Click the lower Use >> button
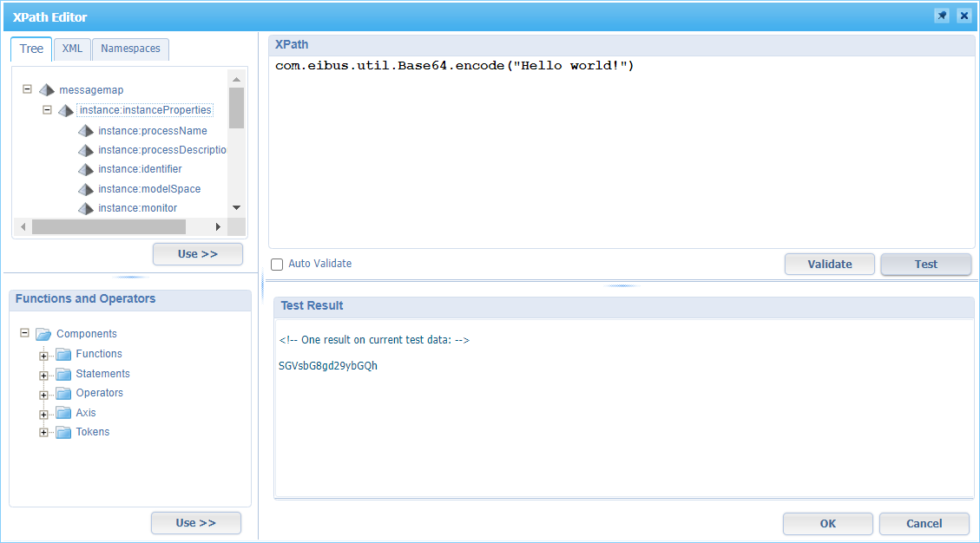 (x=196, y=522)
